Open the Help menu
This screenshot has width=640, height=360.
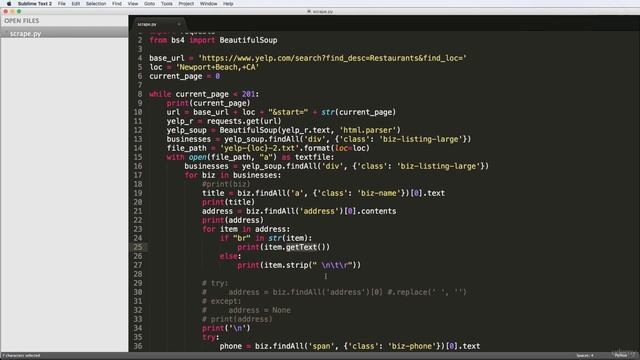(228, 4)
